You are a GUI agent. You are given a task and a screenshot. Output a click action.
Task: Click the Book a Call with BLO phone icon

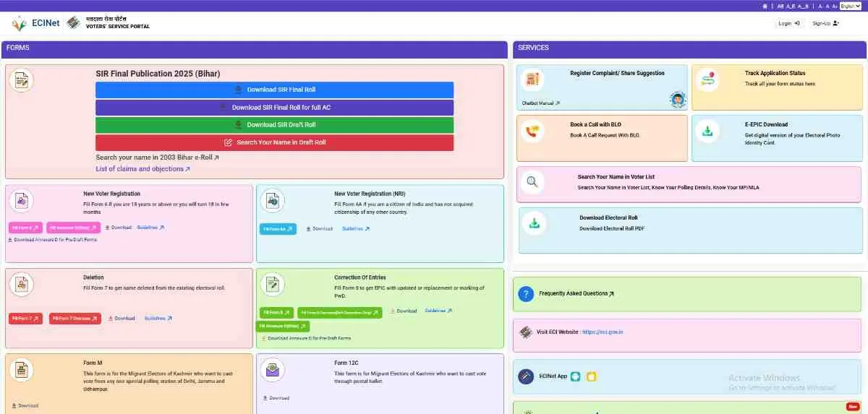coord(533,131)
